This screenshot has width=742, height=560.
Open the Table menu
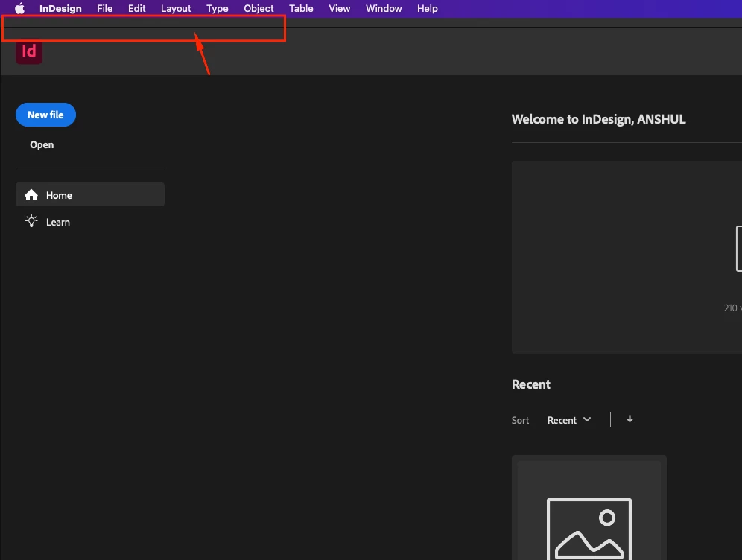pos(301,8)
